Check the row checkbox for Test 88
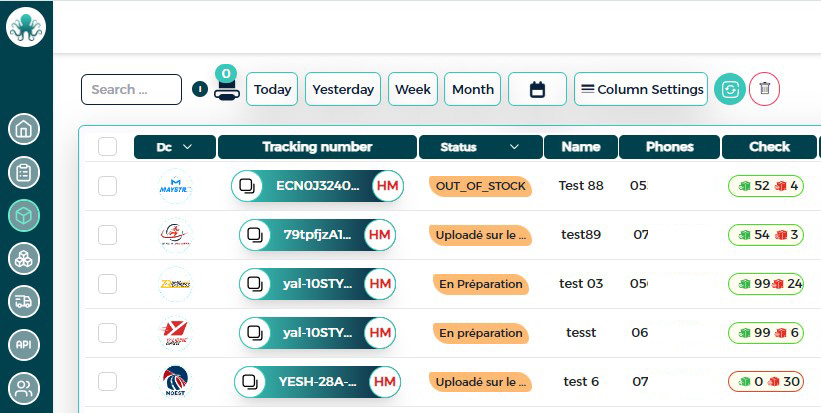 pyautogui.click(x=108, y=186)
